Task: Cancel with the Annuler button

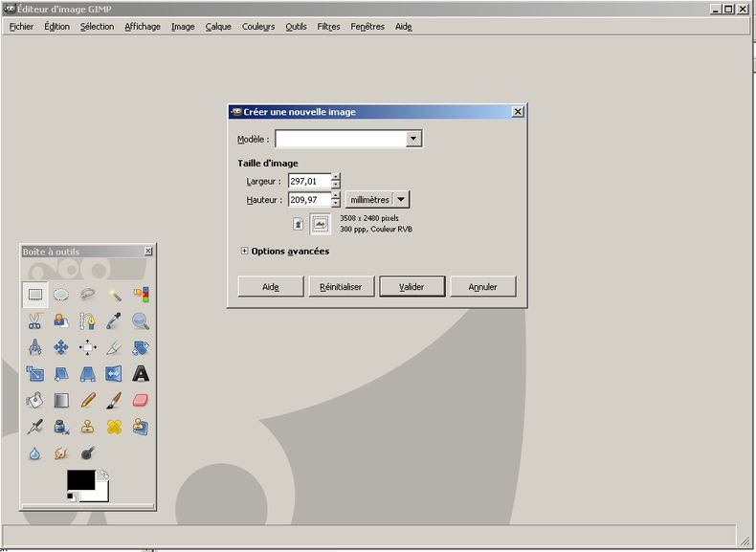Action: coord(483,286)
